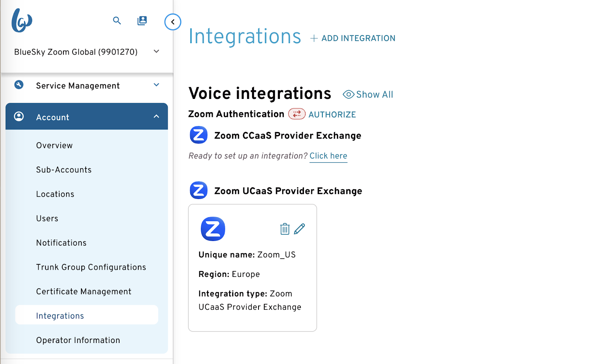611x364 pixels.
Task: Collapse the Account section chevron
Action: pos(156,116)
